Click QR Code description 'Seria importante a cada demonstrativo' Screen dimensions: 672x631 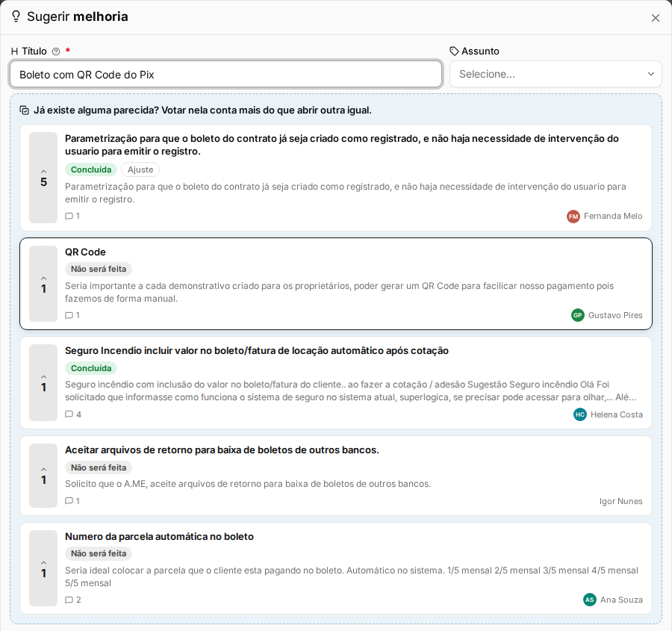340,293
